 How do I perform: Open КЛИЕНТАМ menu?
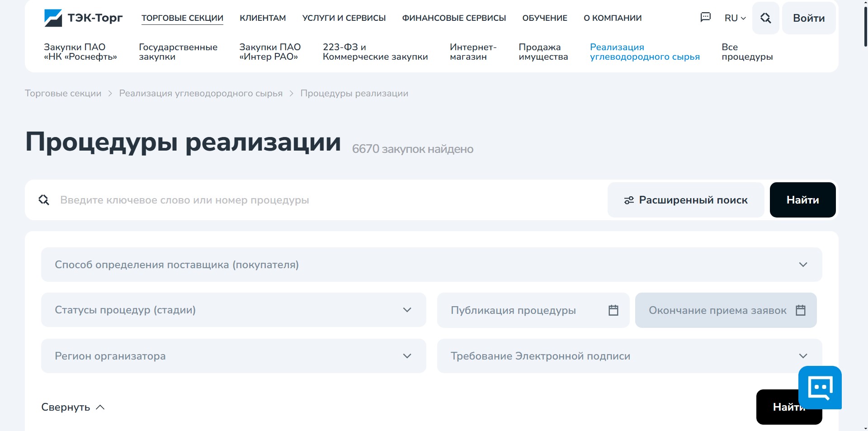click(263, 18)
